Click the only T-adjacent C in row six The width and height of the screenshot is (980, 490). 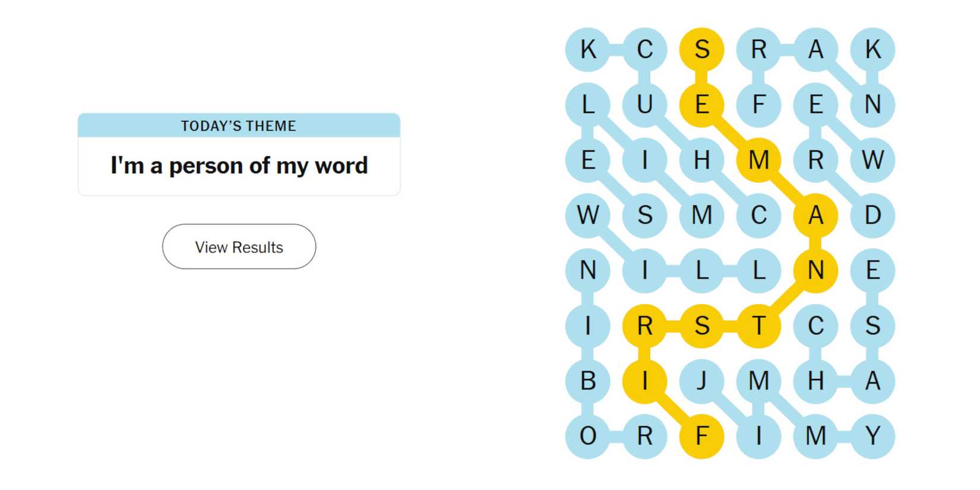pos(815,326)
